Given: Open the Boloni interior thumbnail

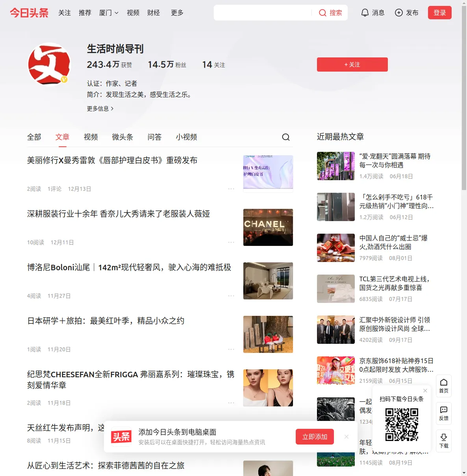Looking at the screenshot, I should (268, 281).
